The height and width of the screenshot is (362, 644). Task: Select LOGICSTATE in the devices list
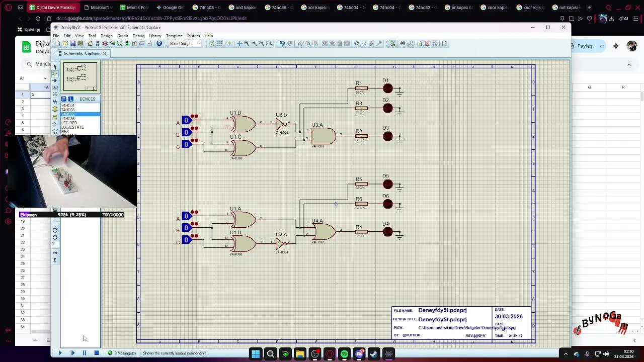pos(72,127)
